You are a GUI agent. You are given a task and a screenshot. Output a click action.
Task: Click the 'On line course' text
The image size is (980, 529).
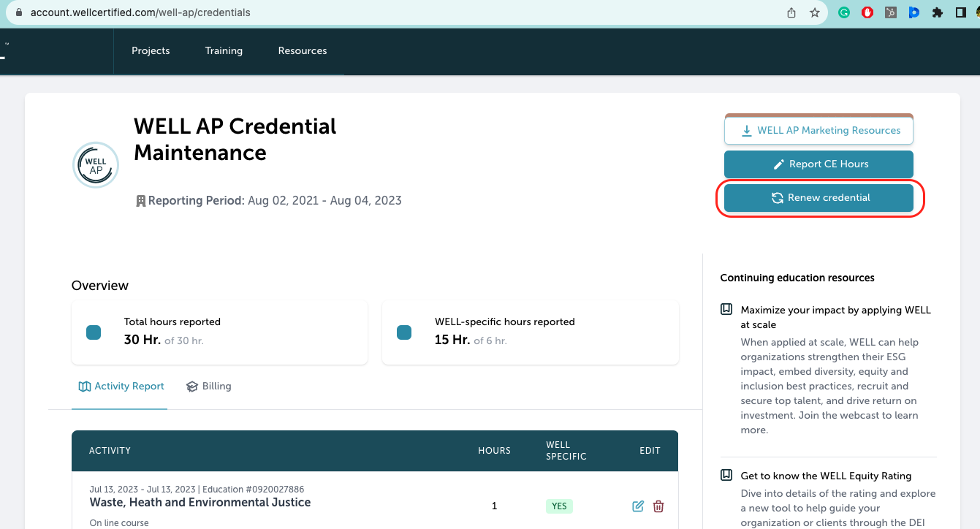tap(119, 523)
